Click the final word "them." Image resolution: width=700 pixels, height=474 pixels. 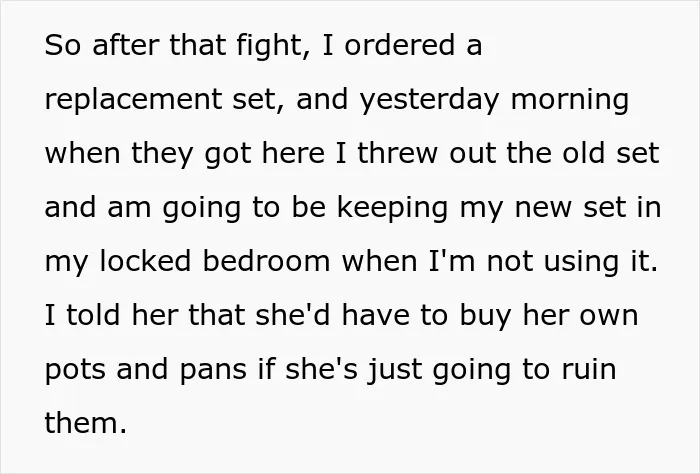click(86, 423)
